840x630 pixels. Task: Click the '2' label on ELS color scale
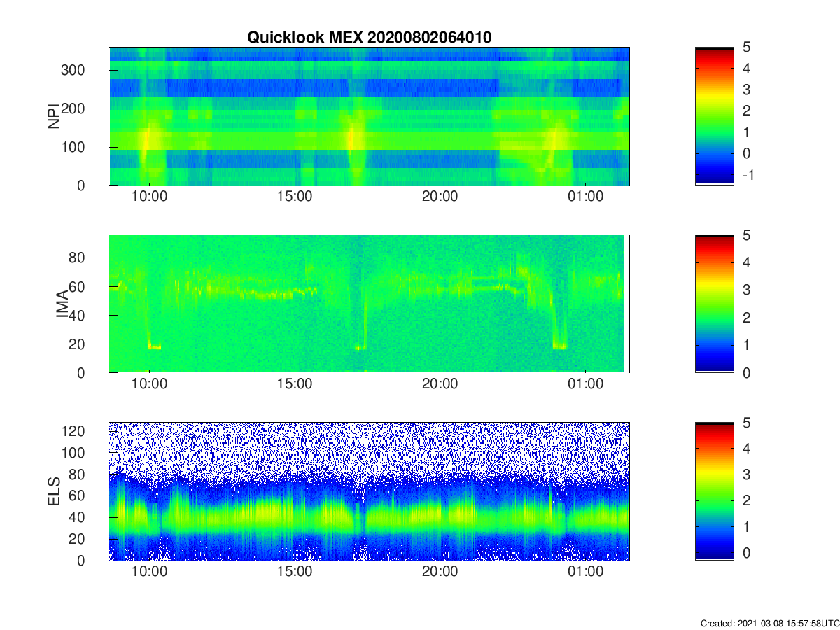746,500
